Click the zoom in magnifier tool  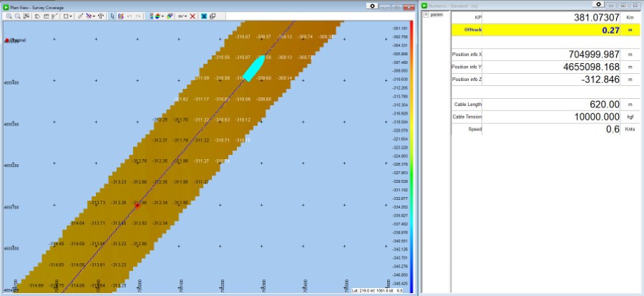[x=9, y=16]
